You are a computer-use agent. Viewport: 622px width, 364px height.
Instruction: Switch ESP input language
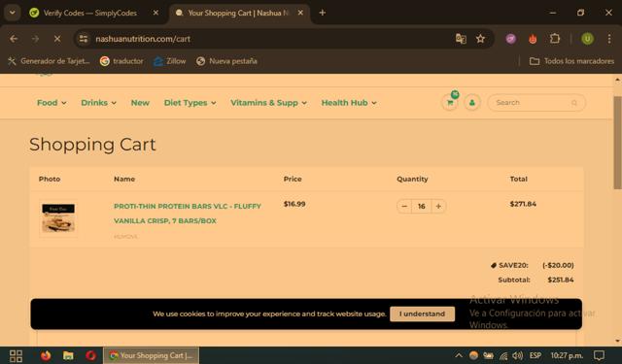536,355
